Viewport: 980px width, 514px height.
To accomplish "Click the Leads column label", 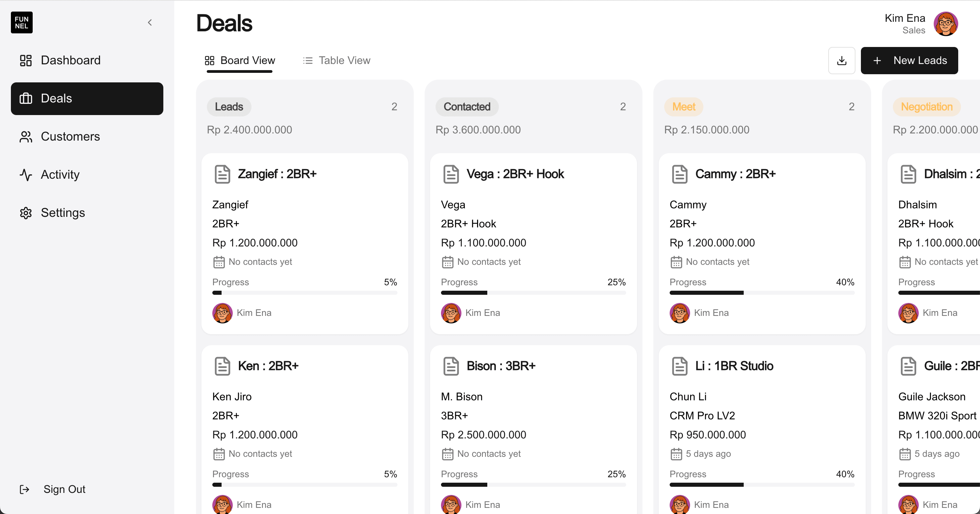I will (229, 107).
